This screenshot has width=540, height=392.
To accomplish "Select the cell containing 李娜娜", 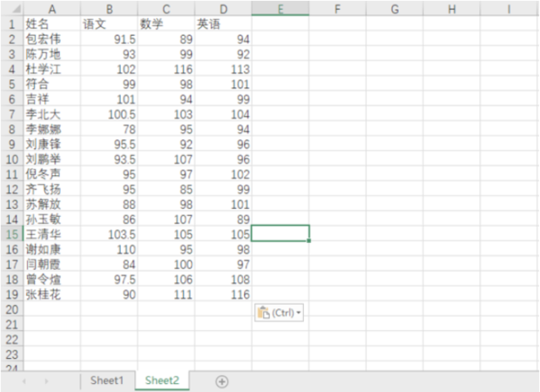I will click(x=52, y=129).
